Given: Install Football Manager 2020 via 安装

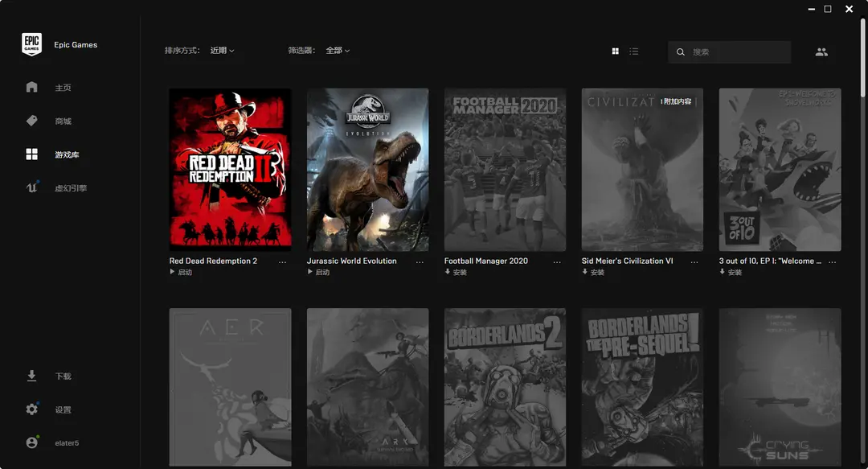Looking at the screenshot, I should point(456,272).
